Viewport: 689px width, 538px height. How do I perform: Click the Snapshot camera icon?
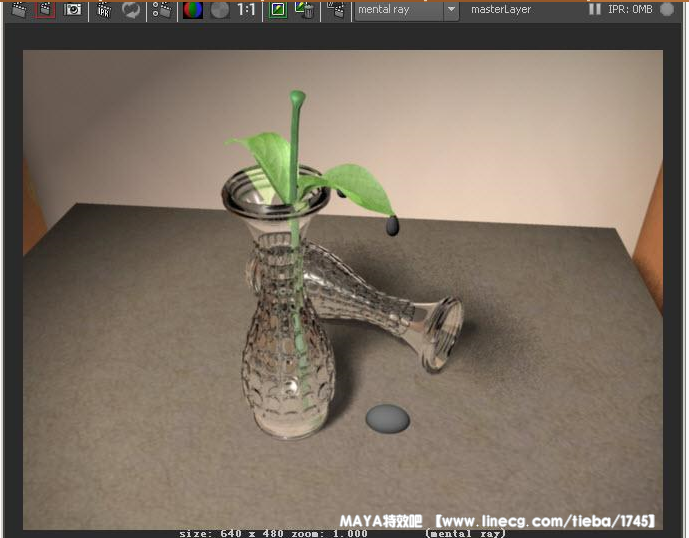73,10
